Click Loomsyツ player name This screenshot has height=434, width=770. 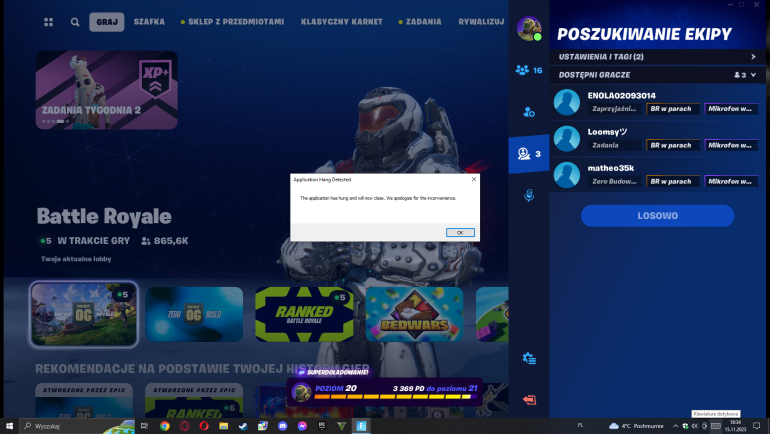(607, 132)
